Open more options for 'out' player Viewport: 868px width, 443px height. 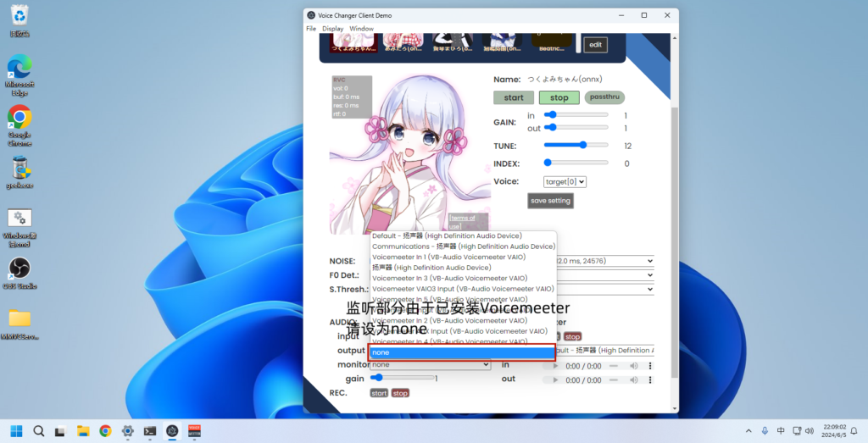pyautogui.click(x=650, y=380)
